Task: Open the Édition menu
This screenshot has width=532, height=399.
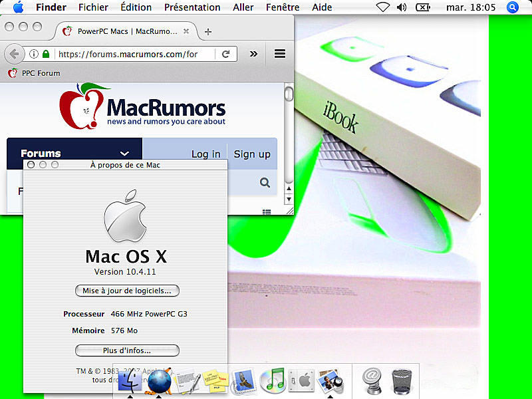Action: [x=136, y=7]
